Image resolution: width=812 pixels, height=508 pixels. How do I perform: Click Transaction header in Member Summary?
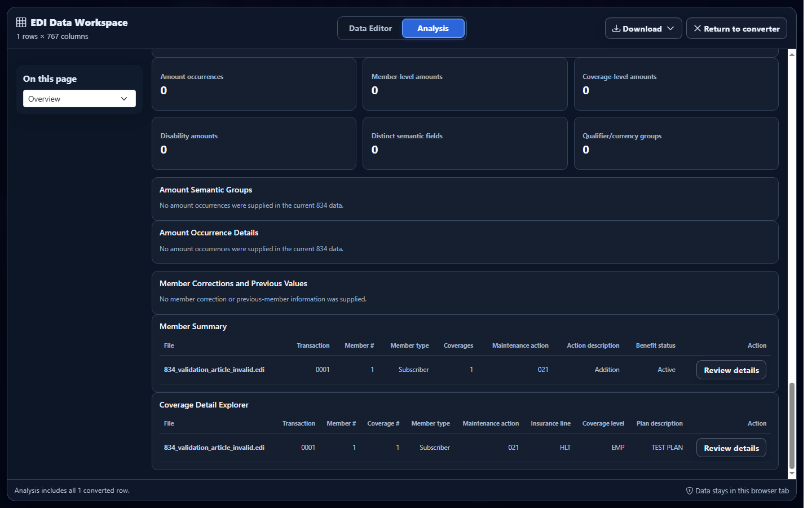[313, 345]
